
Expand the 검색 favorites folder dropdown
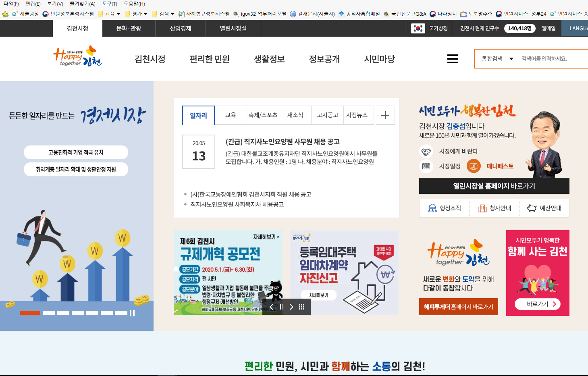(x=172, y=14)
